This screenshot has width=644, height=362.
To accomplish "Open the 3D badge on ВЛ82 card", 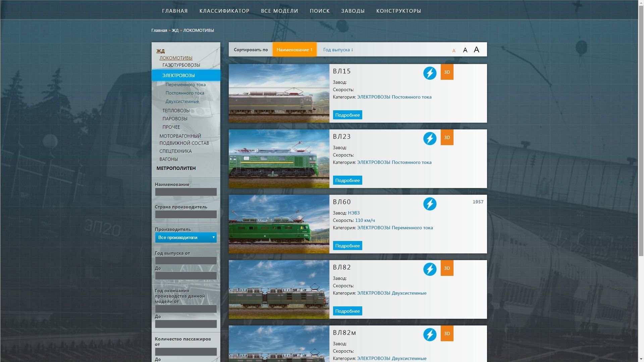I will 447,268.
